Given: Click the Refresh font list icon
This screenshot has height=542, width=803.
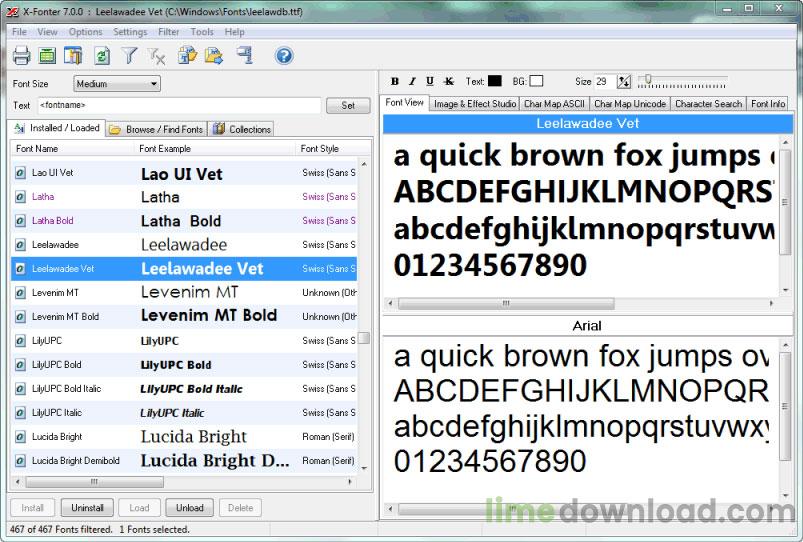Looking at the screenshot, I should click(x=102, y=56).
